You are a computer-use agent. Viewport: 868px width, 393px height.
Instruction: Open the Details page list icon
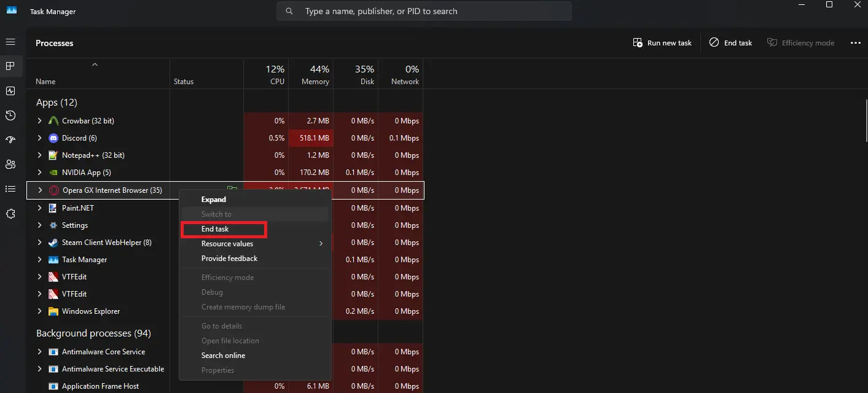pyautogui.click(x=10, y=189)
